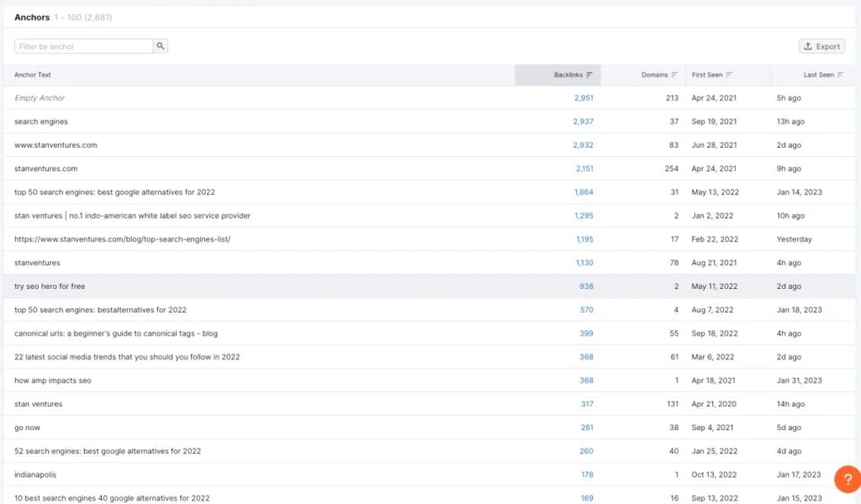The height and width of the screenshot is (504, 861).
Task: Open 261 backlinks for go now anchor
Action: tap(587, 428)
